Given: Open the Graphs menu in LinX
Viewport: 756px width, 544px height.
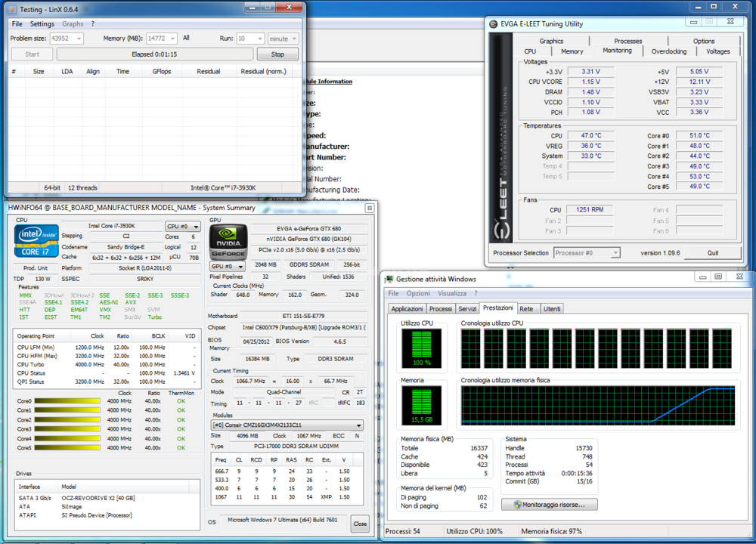Looking at the screenshot, I should click(73, 23).
